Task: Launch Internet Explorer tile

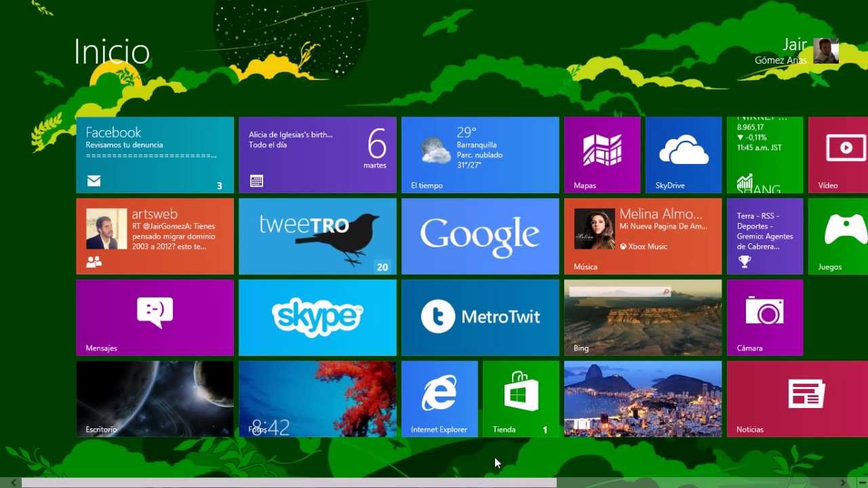Action: pos(439,399)
